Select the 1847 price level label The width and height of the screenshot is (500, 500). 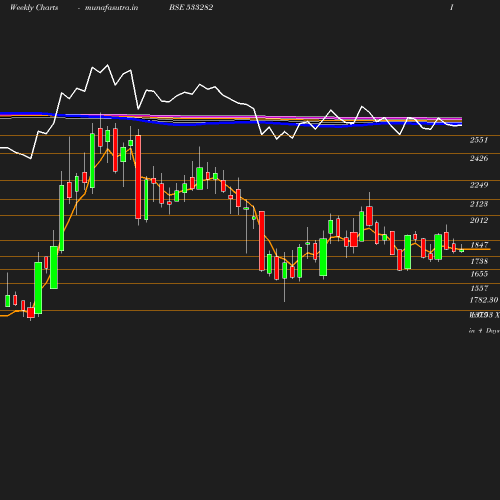click(x=479, y=245)
